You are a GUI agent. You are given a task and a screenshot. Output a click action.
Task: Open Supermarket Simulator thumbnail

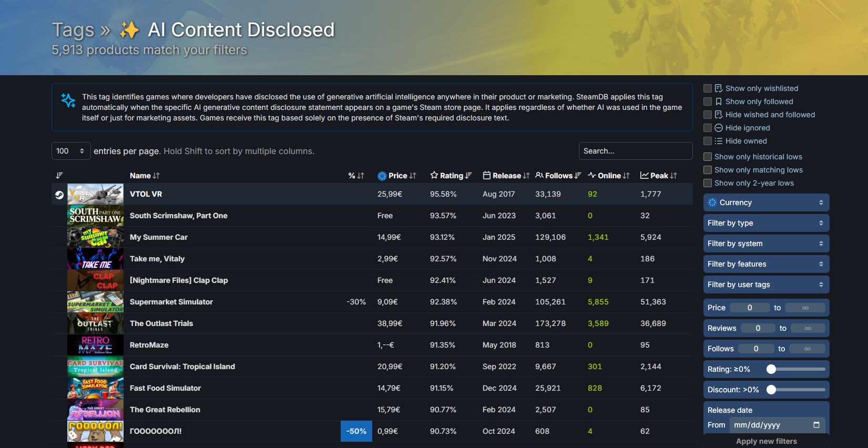95,302
